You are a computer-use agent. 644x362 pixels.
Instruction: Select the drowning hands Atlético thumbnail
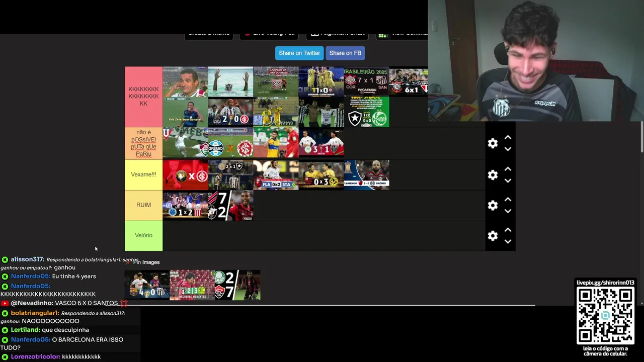pyautogui.click(x=230, y=81)
